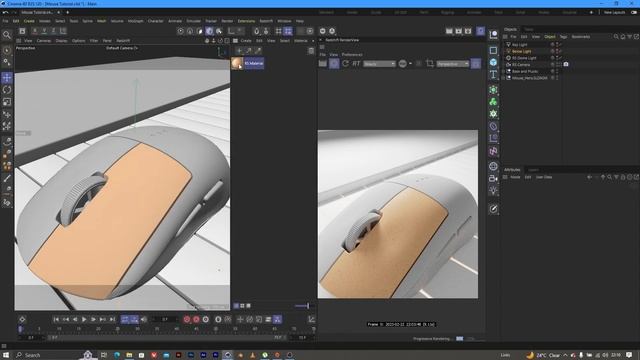Lock the Y axis

pos(44,31)
